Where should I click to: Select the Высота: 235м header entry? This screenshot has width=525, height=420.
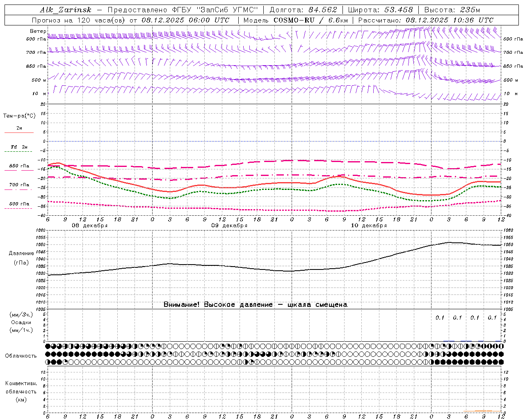[452, 10]
